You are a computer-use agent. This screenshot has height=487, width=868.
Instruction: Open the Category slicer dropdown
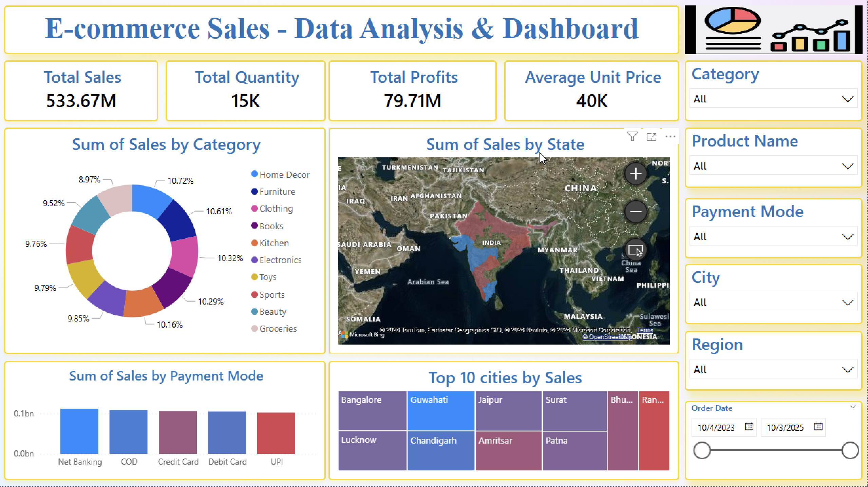pyautogui.click(x=848, y=99)
